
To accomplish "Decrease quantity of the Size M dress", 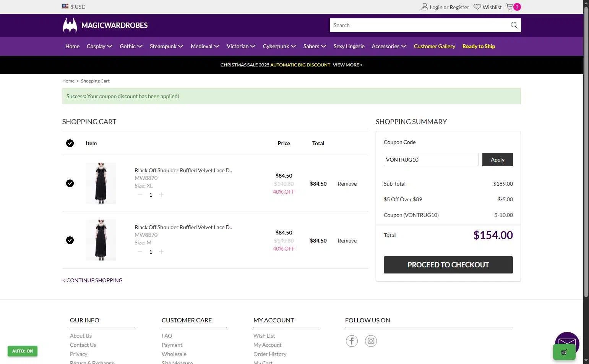I will pos(140,252).
